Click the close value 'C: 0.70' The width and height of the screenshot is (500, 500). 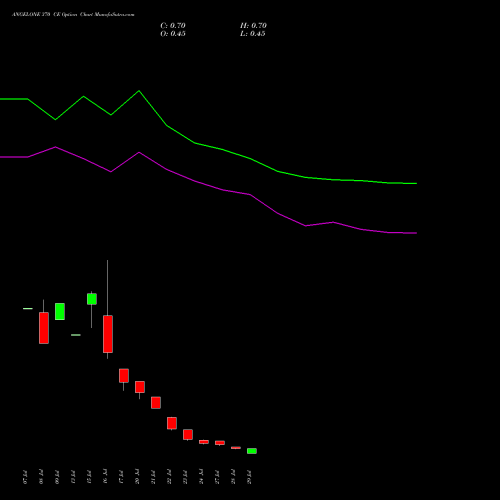pos(173,26)
